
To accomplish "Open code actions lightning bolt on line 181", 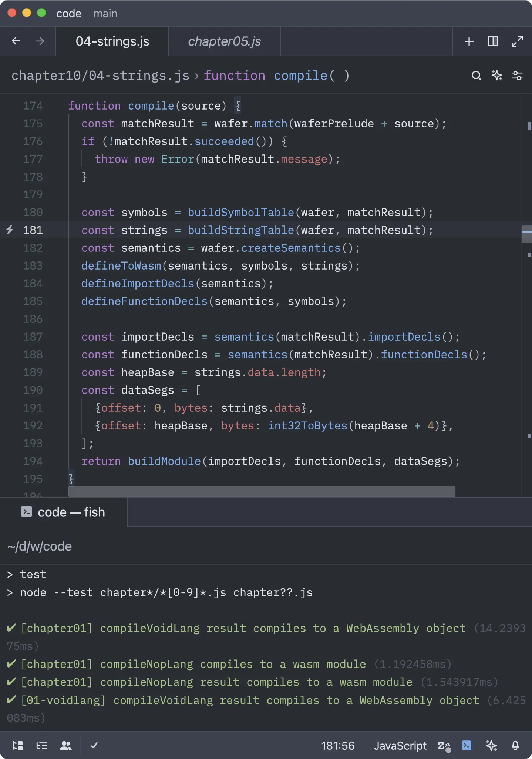I will pyautogui.click(x=10, y=230).
